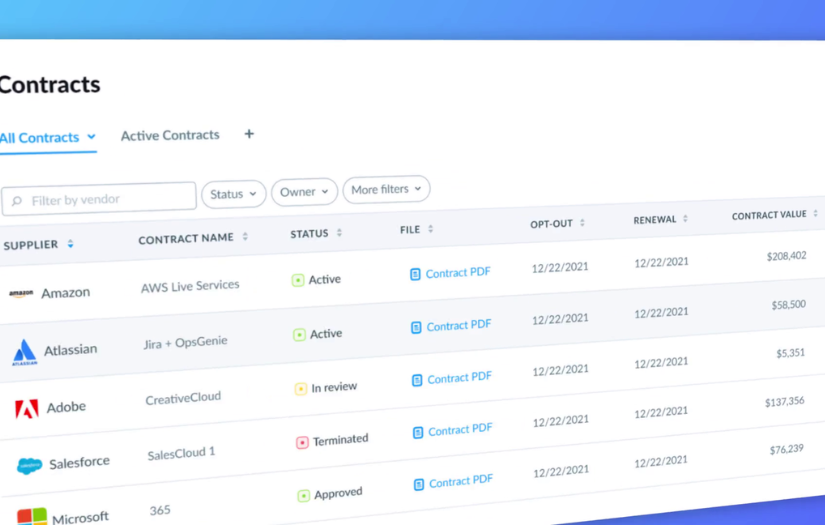The width and height of the screenshot is (825, 525).
Task: Click the PDF file icon in Amazon row
Action: click(415, 274)
